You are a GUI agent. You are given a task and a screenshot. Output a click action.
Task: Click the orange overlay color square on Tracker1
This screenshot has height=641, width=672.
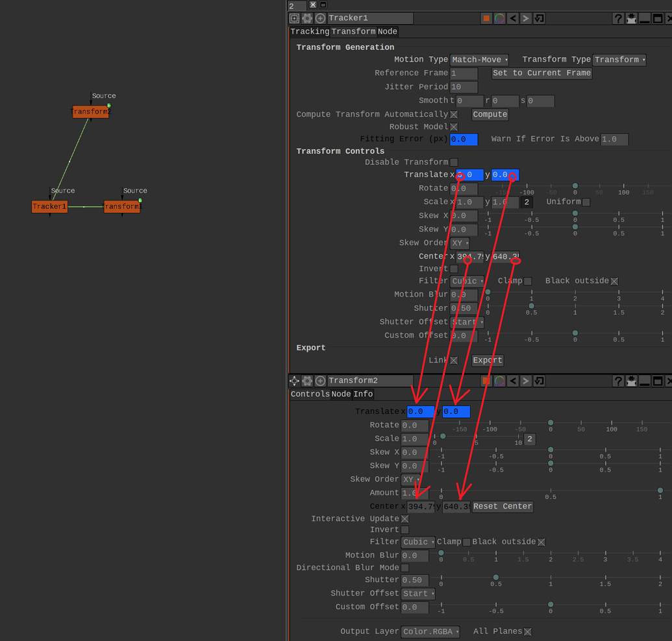click(486, 18)
